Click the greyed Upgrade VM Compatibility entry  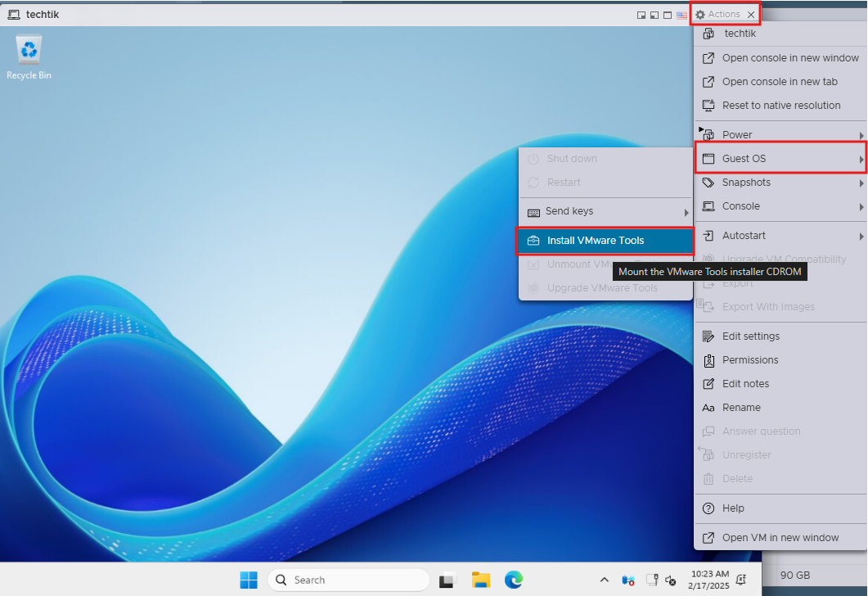[x=780, y=259]
